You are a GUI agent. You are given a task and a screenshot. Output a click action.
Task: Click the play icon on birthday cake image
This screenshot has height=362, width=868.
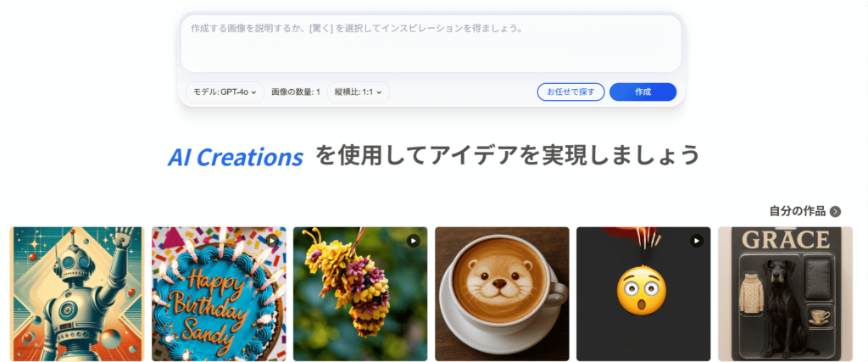[x=272, y=241]
